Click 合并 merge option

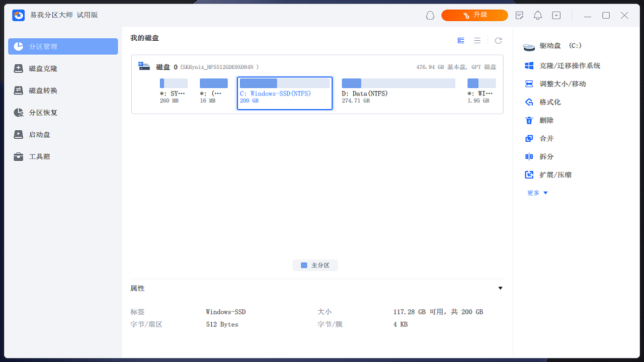tap(546, 138)
